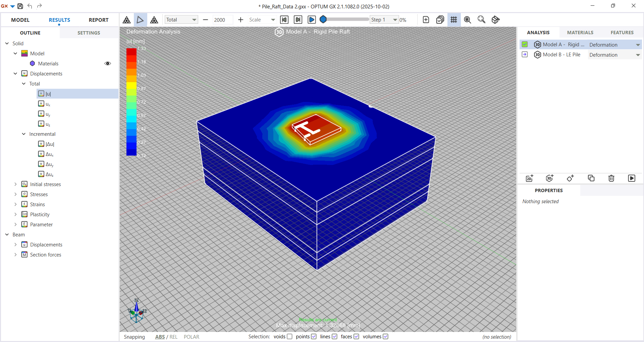The height and width of the screenshot is (342, 644).
Task: Uncheck Model A analysis checkbox
Action: coord(525,45)
